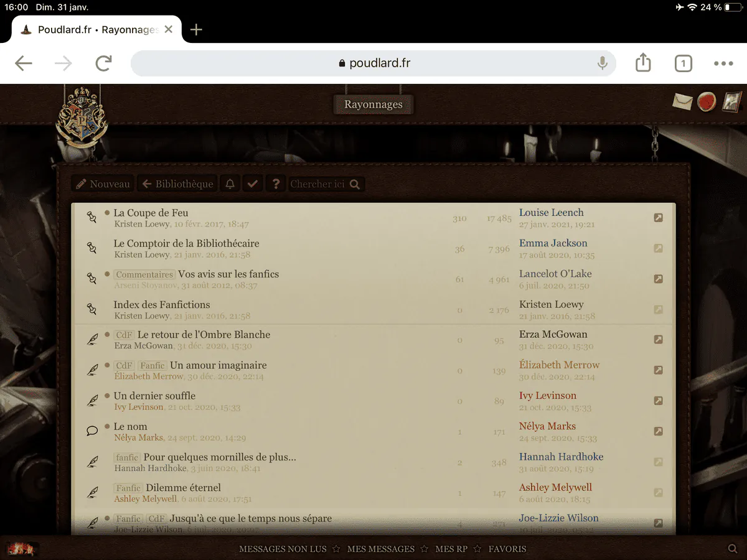Open MES MESSAGES in bottom bar
This screenshot has height=560, width=747.
pyautogui.click(x=381, y=549)
